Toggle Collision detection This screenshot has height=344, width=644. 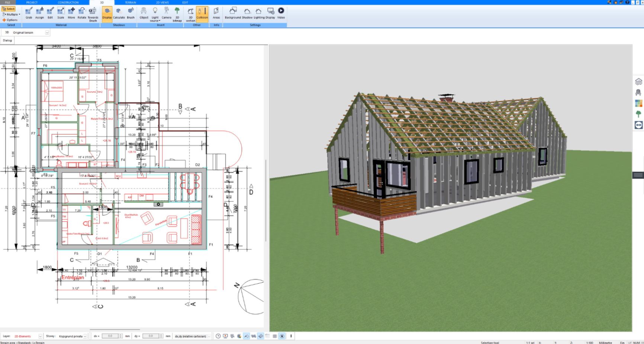(x=202, y=14)
